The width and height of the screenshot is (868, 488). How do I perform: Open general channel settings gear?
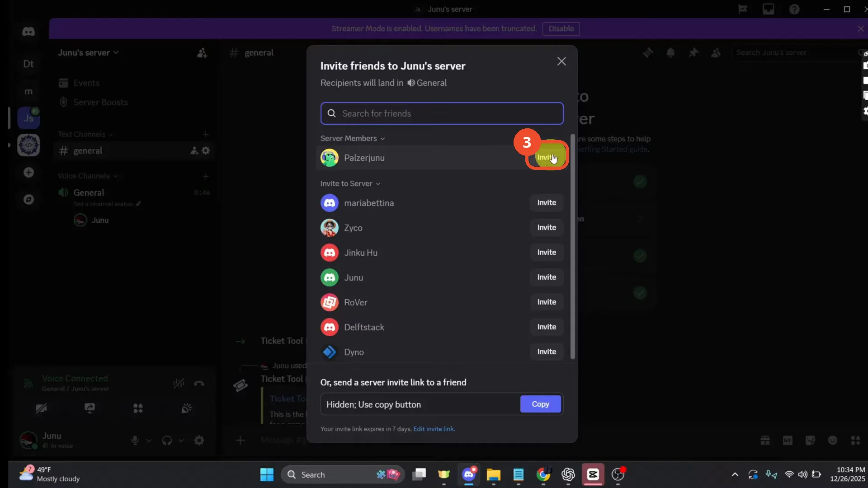point(206,150)
